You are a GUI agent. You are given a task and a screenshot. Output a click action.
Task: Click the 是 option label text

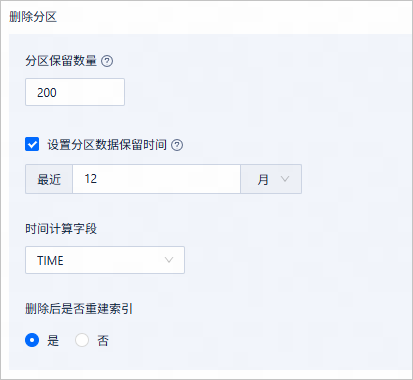coord(53,341)
